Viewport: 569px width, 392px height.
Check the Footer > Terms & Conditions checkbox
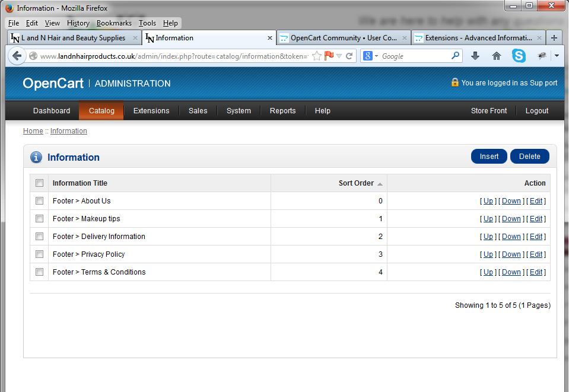40,272
